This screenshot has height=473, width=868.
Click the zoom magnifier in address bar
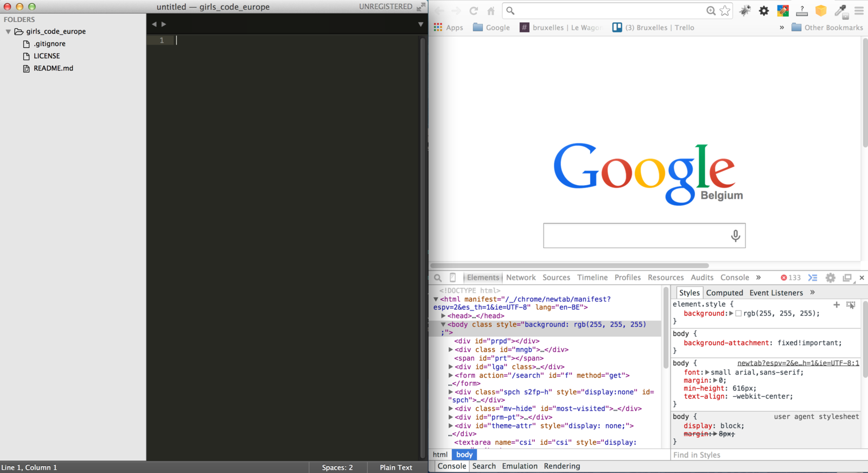(x=711, y=11)
